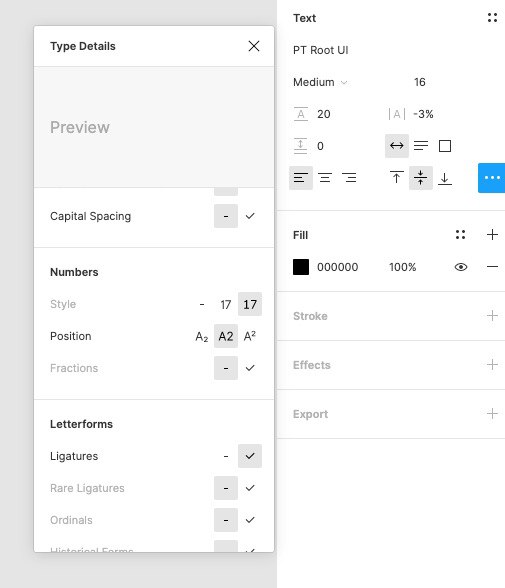
Task: Add a stroke
Action: click(492, 316)
